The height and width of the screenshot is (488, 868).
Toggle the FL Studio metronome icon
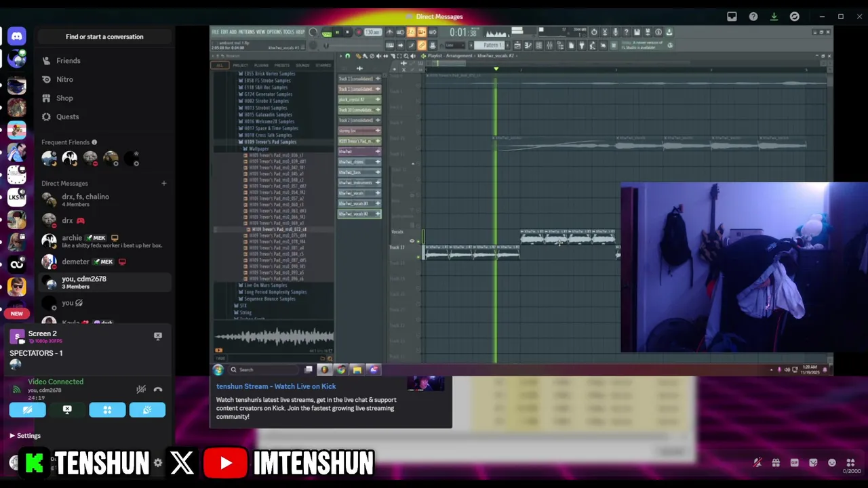coord(390,32)
